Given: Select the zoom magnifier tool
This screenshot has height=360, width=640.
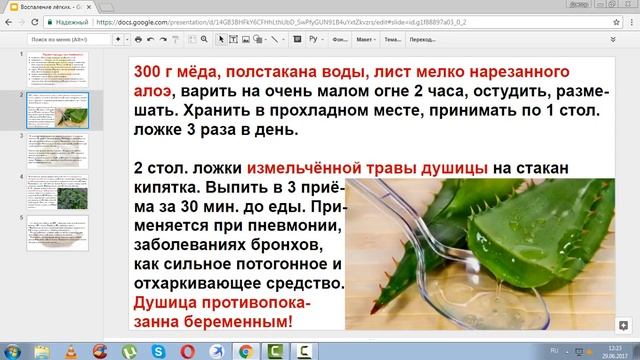Looking at the screenshot, I should point(204,40).
